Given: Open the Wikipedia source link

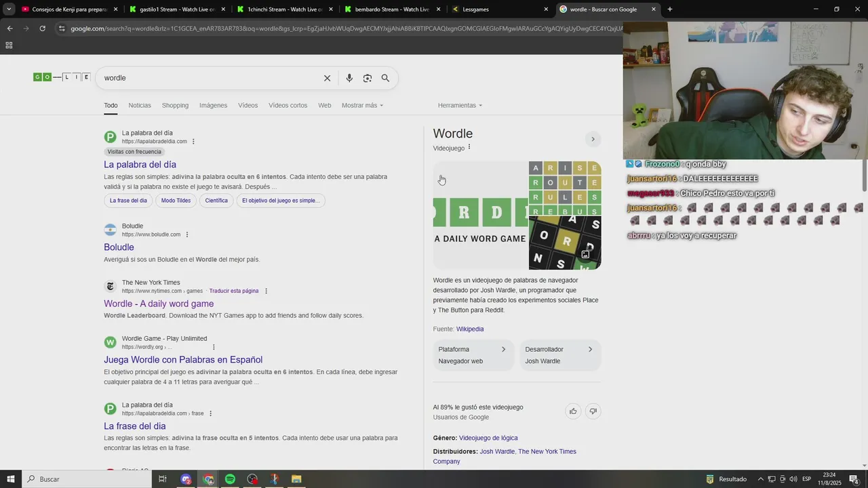Looking at the screenshot, I should [470, 329].
